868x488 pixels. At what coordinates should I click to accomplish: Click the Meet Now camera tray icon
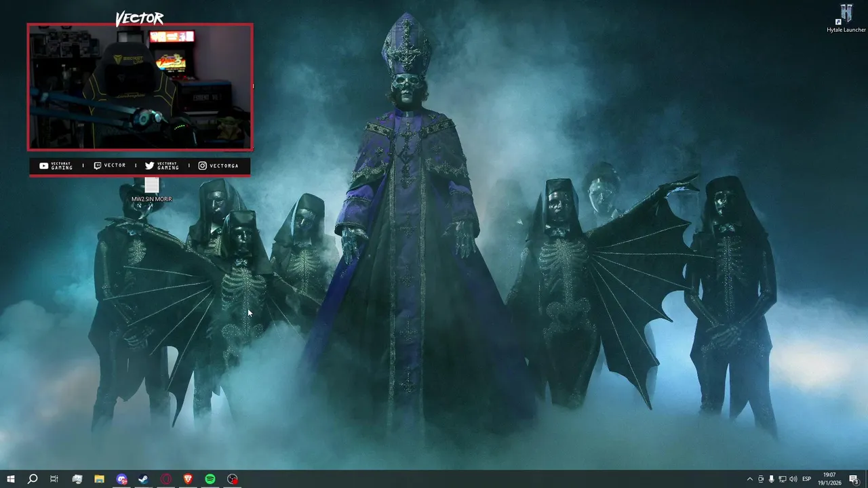click(761, 479)
